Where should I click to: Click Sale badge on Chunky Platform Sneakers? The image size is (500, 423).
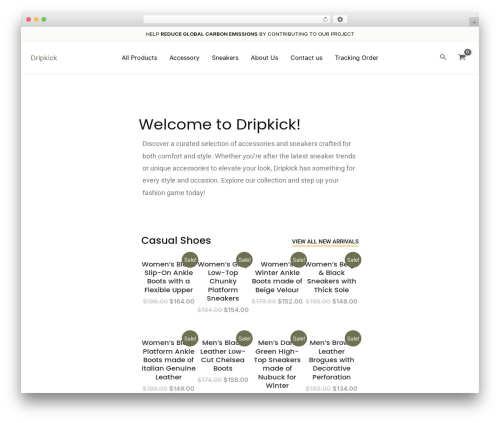244,260
